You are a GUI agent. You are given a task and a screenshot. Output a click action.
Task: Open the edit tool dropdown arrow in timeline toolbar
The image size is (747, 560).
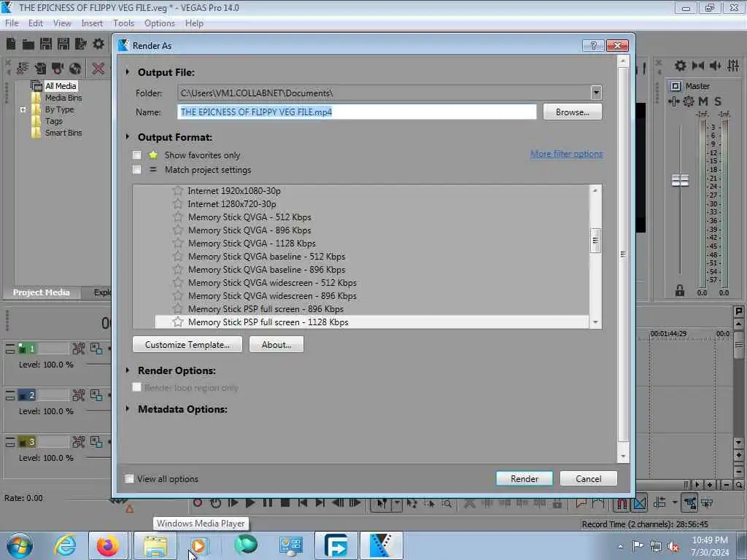point(397,503)
